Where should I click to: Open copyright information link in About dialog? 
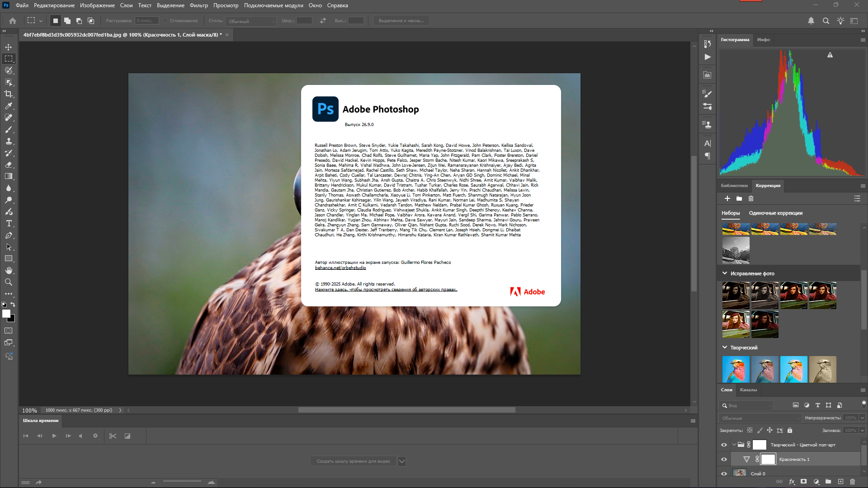(x=386, y=290)
